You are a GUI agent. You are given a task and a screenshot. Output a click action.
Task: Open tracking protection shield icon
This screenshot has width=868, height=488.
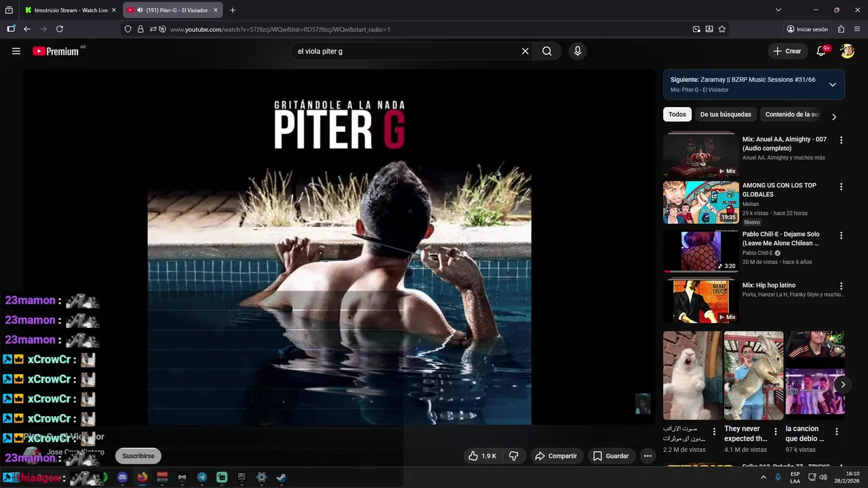[x=127, y=29]
